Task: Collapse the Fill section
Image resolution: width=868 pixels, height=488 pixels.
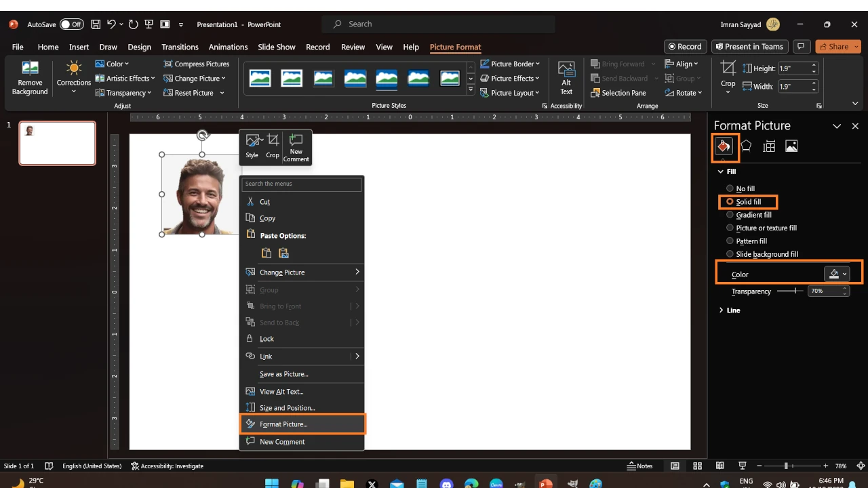Action: [727, 172]
